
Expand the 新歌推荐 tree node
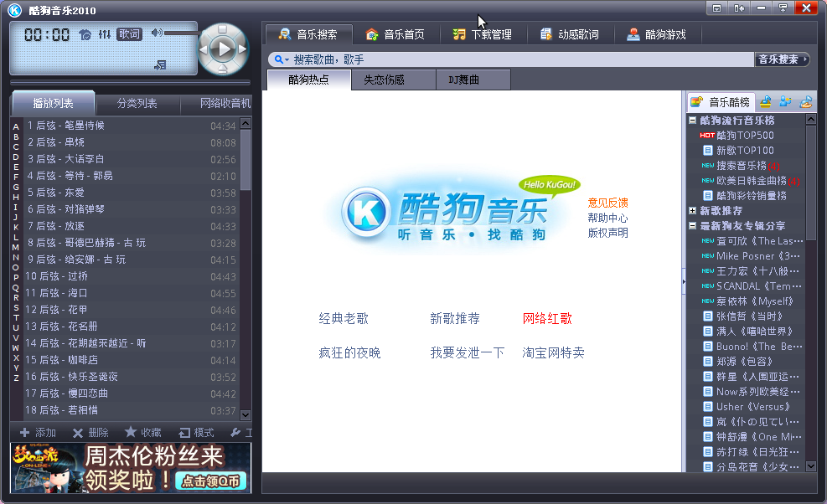click(692, 210)
